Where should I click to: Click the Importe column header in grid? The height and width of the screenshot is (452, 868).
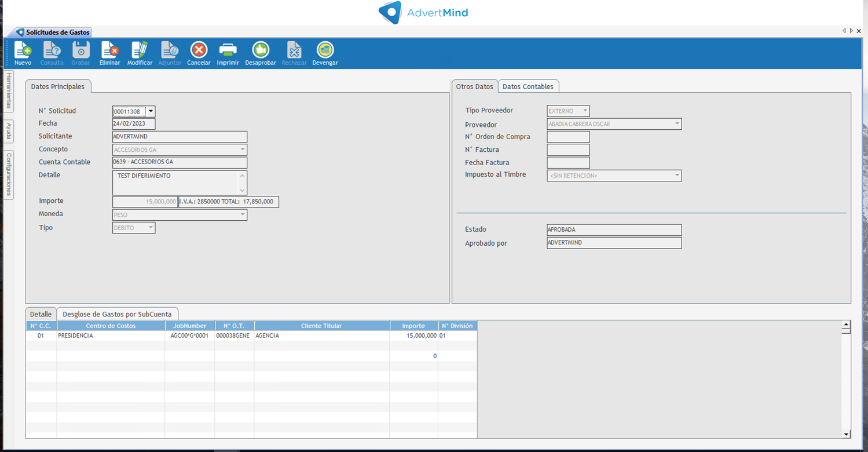click(413, 326)
